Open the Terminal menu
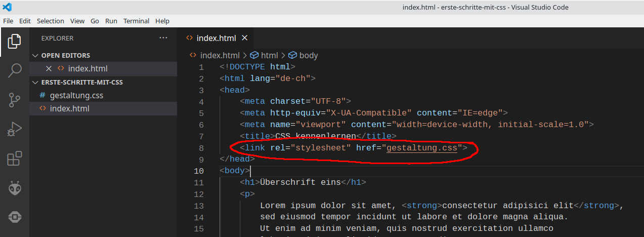Screen dimensions: 644x237 [x=136, y=21]
